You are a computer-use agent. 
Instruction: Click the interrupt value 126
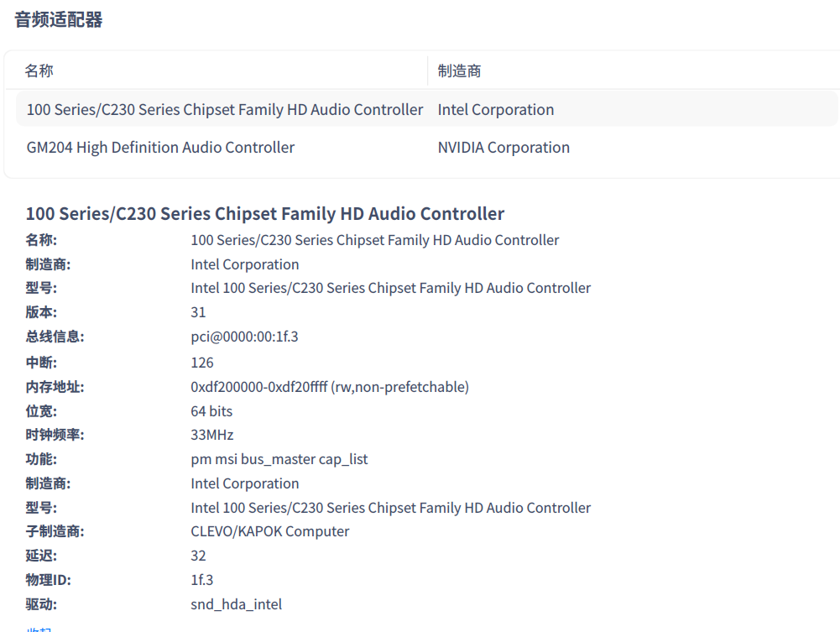tap(202, 363)
